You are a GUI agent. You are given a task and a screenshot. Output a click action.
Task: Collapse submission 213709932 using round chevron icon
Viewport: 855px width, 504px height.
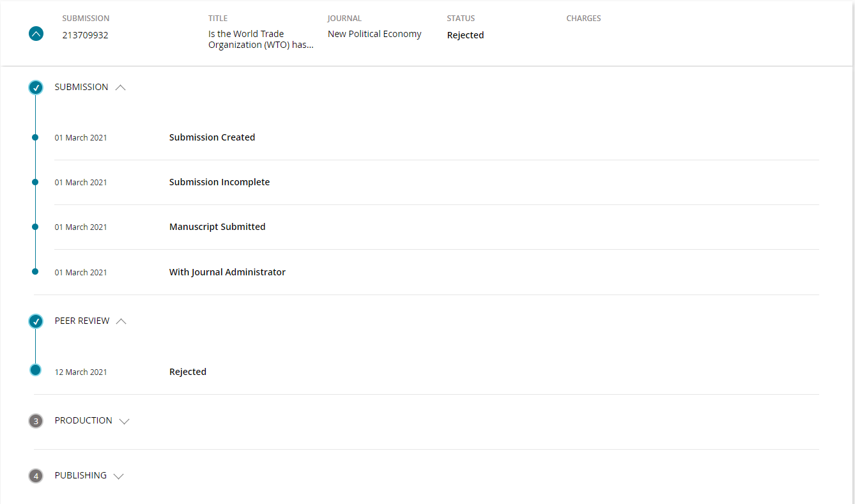click(36, 34)
